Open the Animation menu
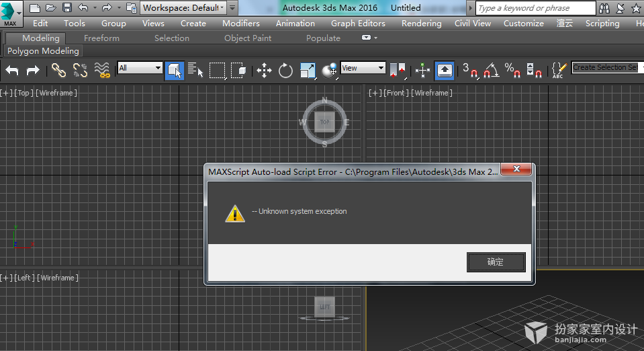 [295, 24]
